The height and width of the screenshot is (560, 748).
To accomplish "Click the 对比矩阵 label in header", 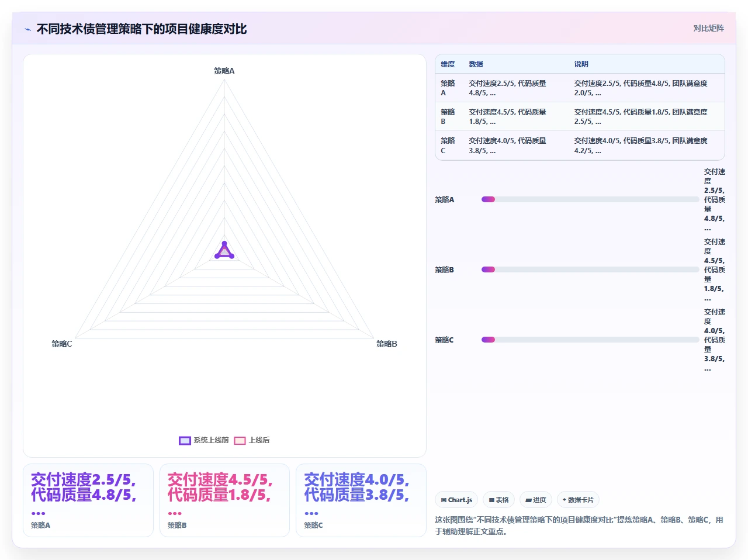I will [708, 28].
